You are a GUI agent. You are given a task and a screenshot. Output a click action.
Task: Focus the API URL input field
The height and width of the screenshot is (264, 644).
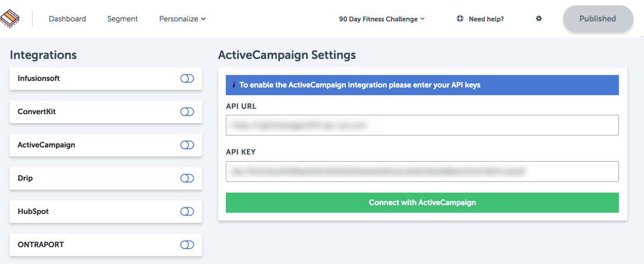click(x=422, y=125)
